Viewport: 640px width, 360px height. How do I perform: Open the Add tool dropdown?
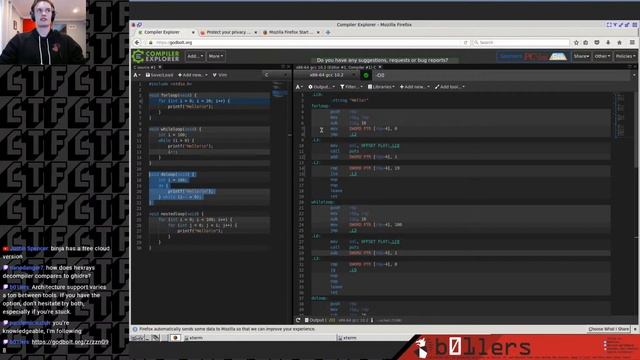(x=450, y=87)
